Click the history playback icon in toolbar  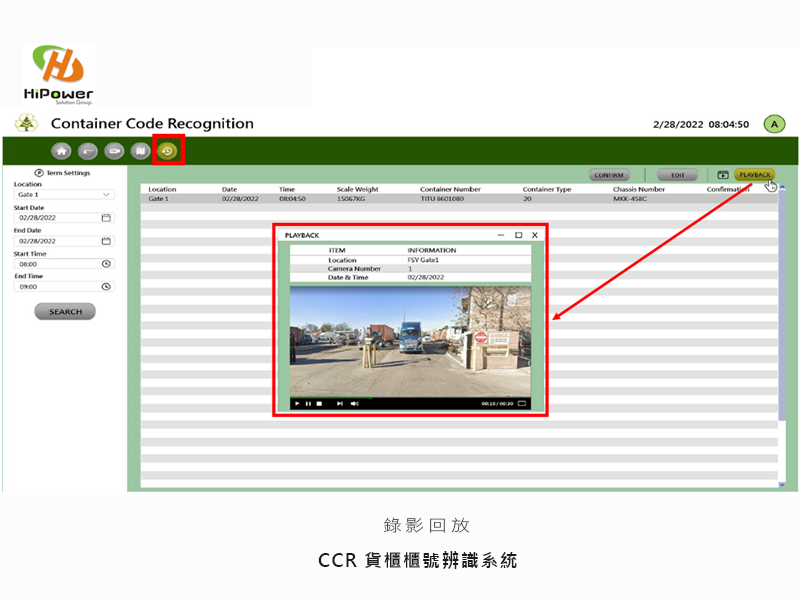[x=168, y=151]
